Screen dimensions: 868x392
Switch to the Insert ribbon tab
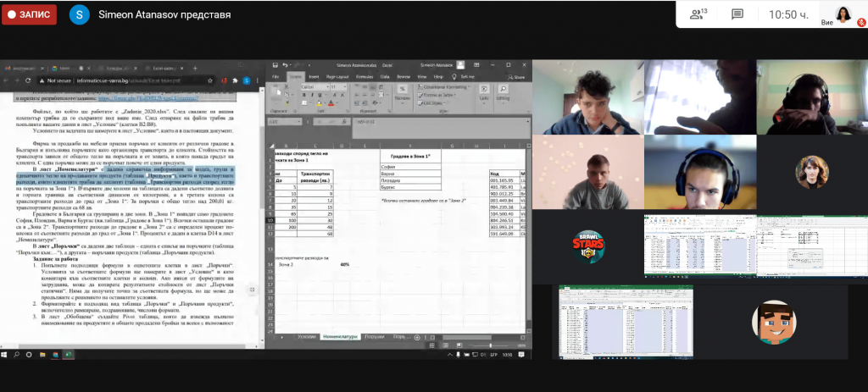tap(314, 77)
